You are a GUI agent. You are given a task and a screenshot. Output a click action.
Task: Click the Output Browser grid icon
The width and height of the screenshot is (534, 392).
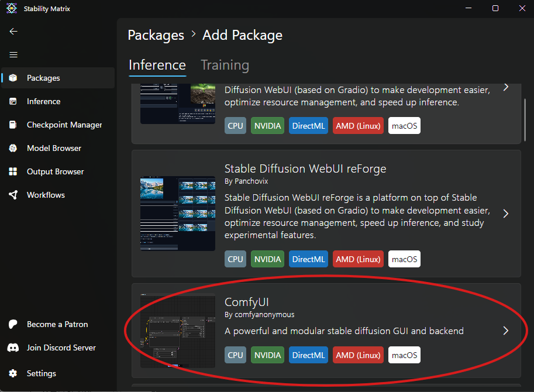(13, 171)
